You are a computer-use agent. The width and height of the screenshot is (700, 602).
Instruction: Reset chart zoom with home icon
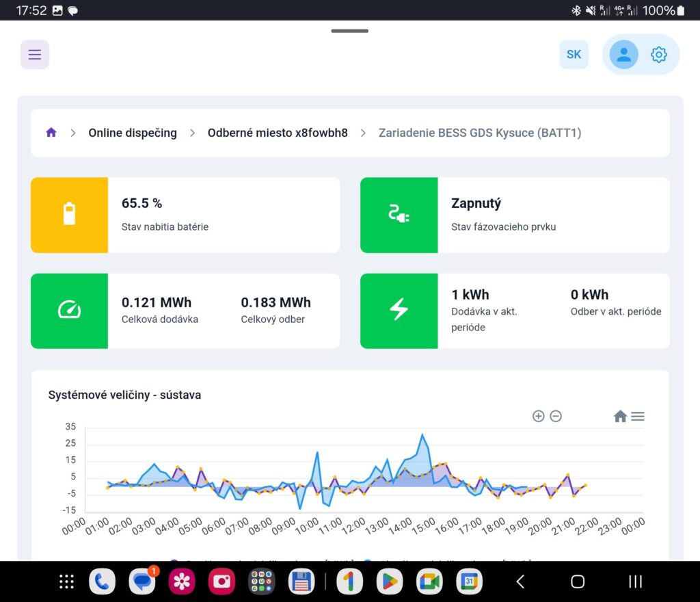click(620, 416)
